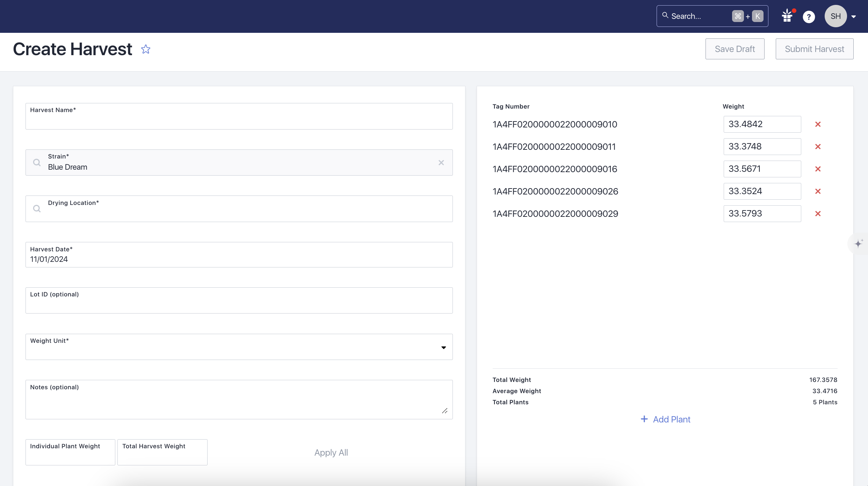The width and height of the screenshot is (868, 486).
Task: Click the sparkle assistant icon on right edge
Action: [x=859, y=243]
